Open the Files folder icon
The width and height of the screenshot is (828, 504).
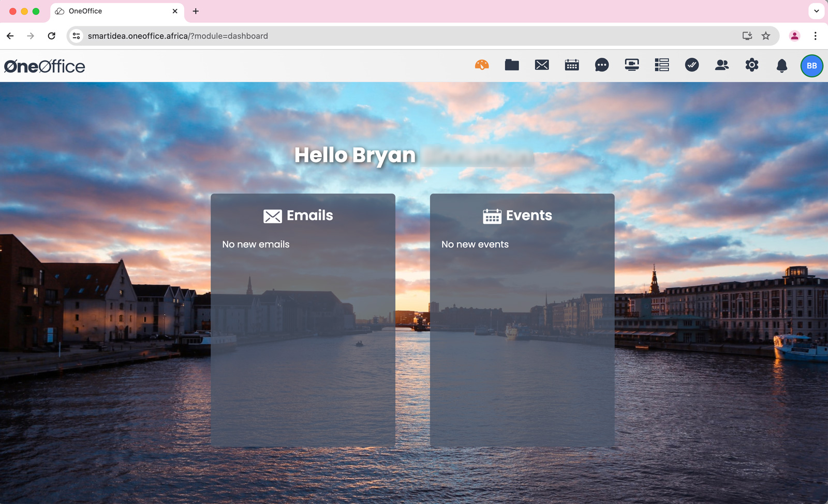(512, 65)
